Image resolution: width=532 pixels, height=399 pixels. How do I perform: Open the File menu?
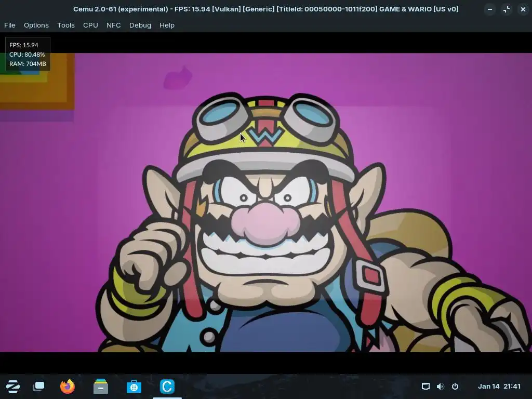(9, 25)
